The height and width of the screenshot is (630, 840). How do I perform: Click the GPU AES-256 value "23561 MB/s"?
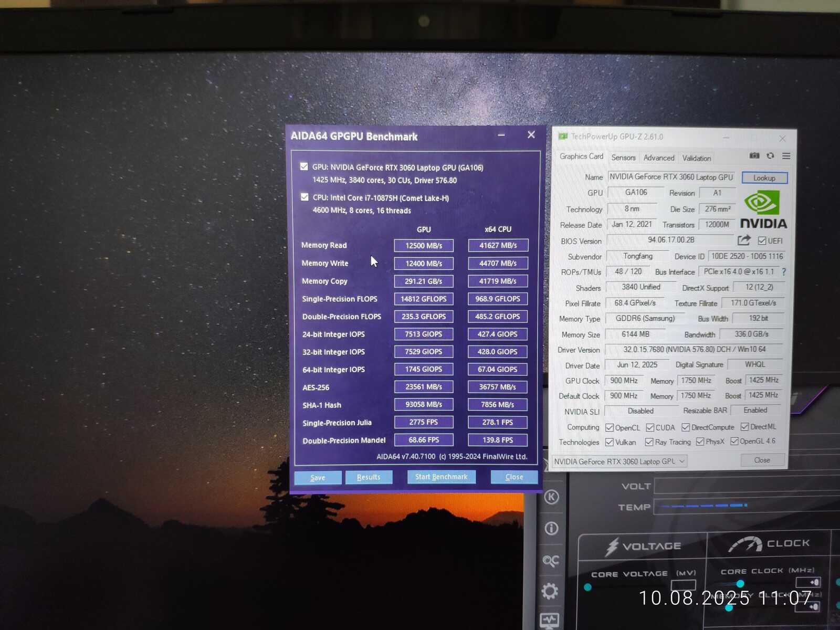[x=424, y=387]
